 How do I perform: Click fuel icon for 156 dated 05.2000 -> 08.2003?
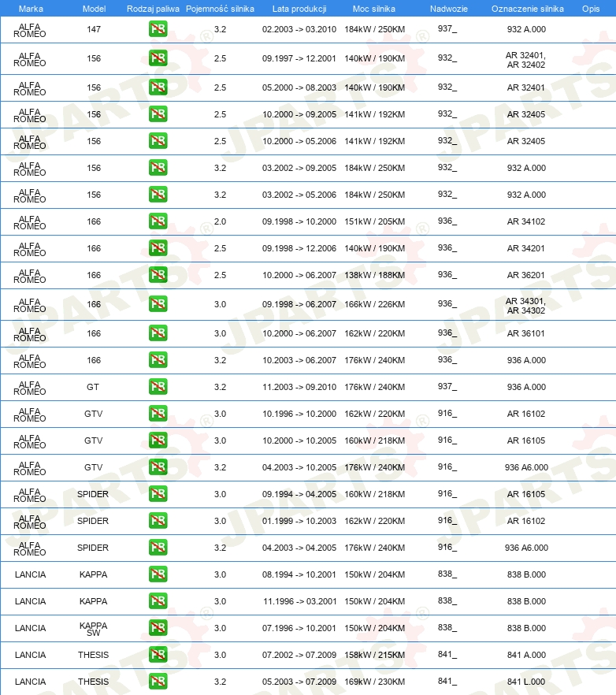[158, 87]
